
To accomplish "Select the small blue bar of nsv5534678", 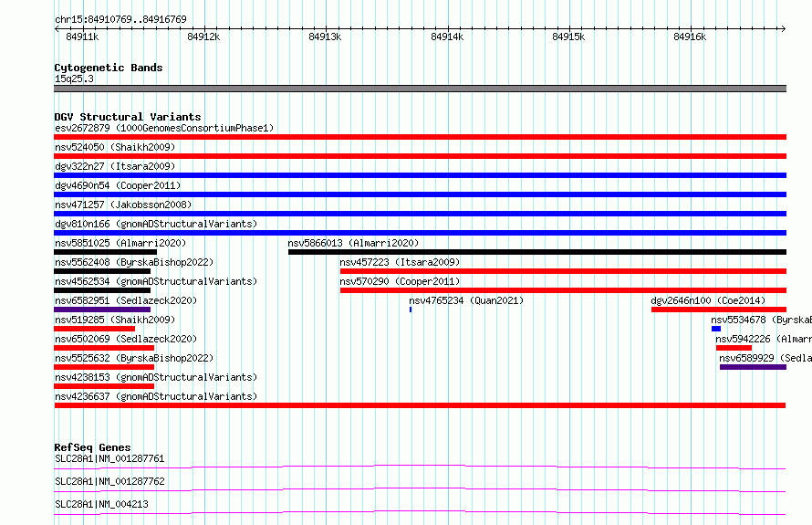I will tap(716, 329).
